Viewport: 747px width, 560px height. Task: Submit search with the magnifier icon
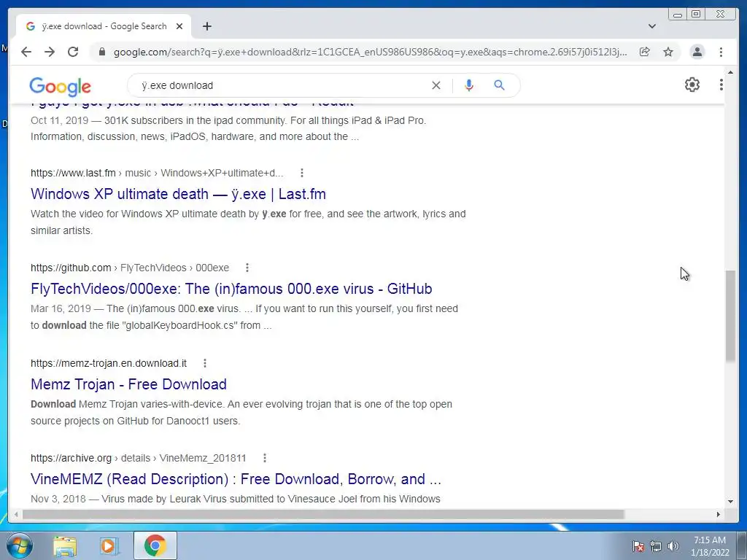coord(499,85)
